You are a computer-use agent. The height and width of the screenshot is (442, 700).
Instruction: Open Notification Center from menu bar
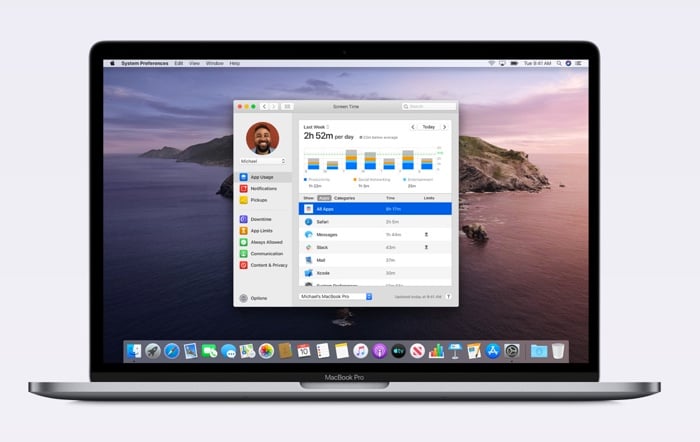[x=579, y=63]
